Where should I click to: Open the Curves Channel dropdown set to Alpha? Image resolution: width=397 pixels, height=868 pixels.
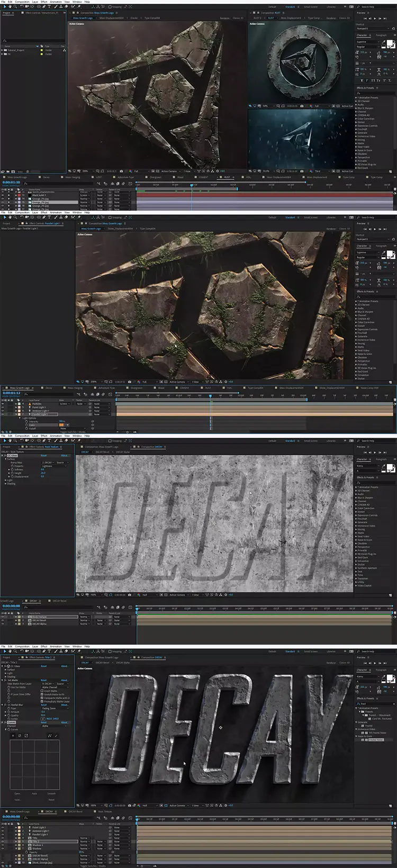[55, 726]
